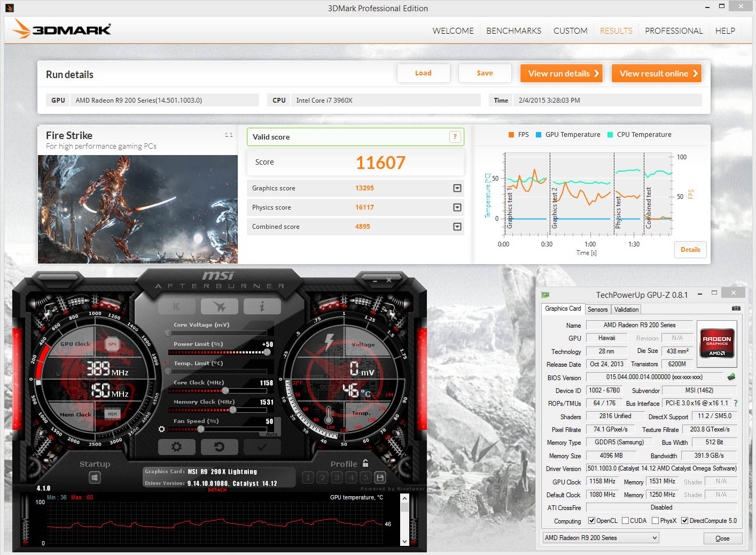
Task: Click the GPU-Z BIOS Version field
Action: click(654, 377)
